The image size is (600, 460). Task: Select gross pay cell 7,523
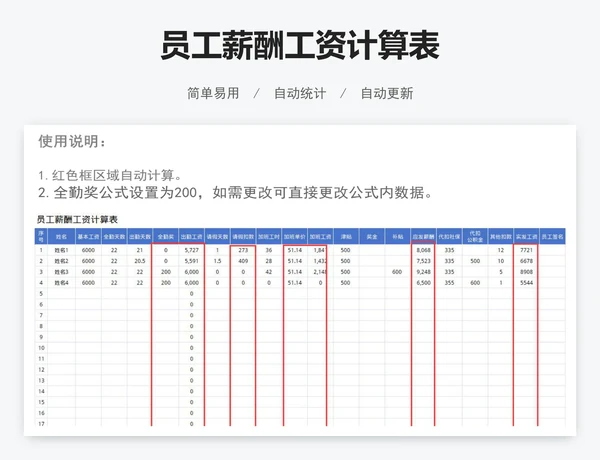click(423, 261)
